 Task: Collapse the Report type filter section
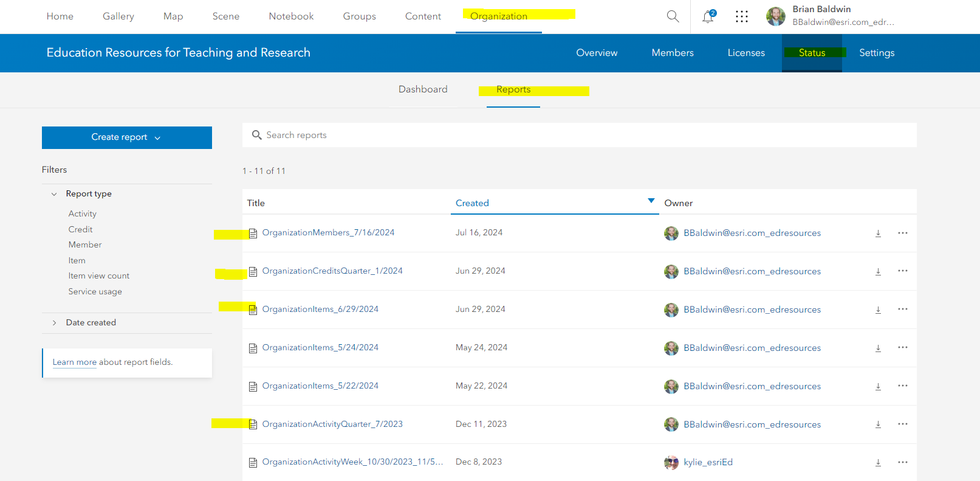[54, 194]
